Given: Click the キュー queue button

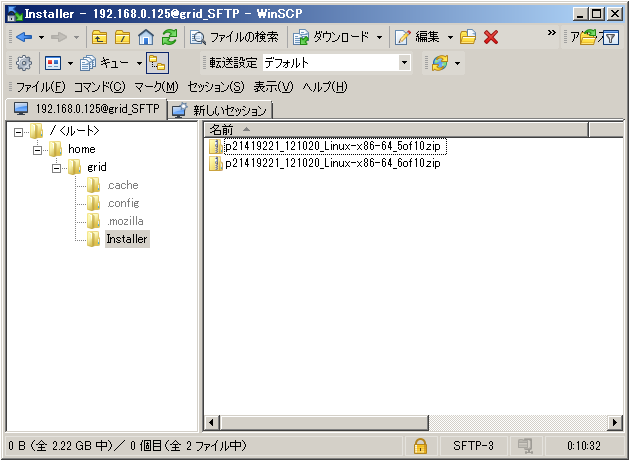Looking at the screenshot, I should click(104, 63).
